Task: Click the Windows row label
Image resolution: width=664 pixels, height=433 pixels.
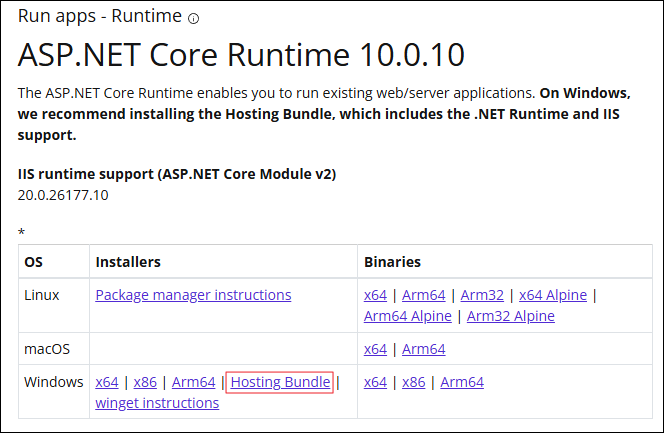Action: (54, 382)
